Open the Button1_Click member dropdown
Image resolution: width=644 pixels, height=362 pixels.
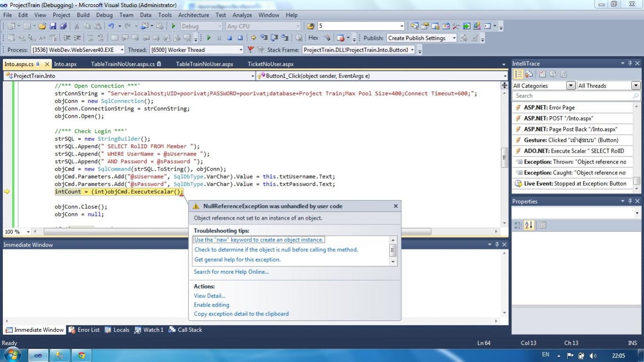pyautogui.click(x=382, y=75)
